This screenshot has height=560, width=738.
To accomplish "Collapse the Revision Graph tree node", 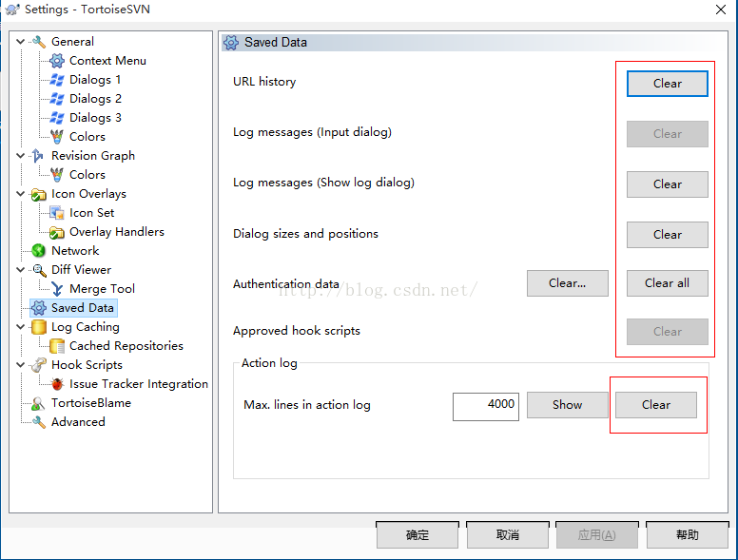I will click(x=20, y=156).
